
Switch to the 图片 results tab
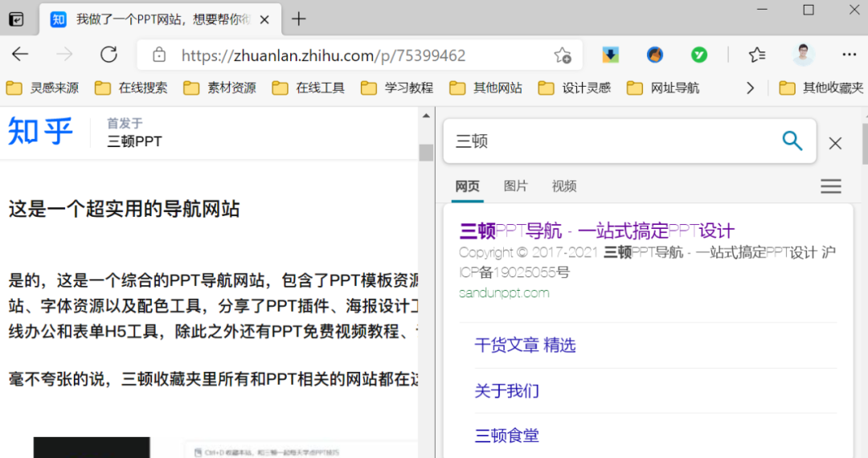515,186
